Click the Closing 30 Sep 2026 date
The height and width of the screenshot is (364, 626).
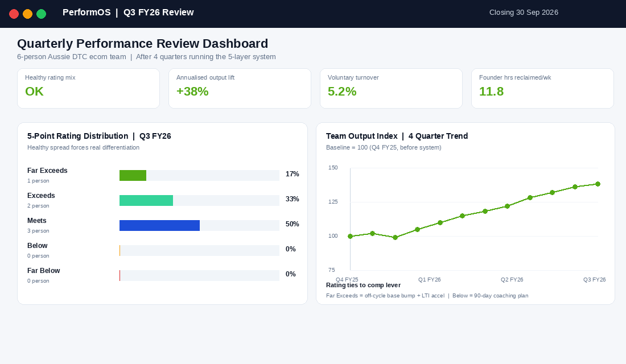[524, 13]
